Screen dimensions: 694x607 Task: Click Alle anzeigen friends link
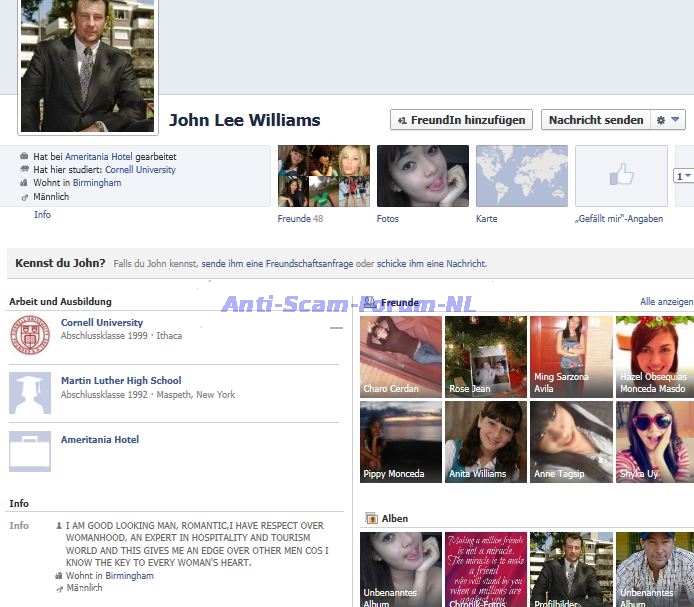click(666, 302)
